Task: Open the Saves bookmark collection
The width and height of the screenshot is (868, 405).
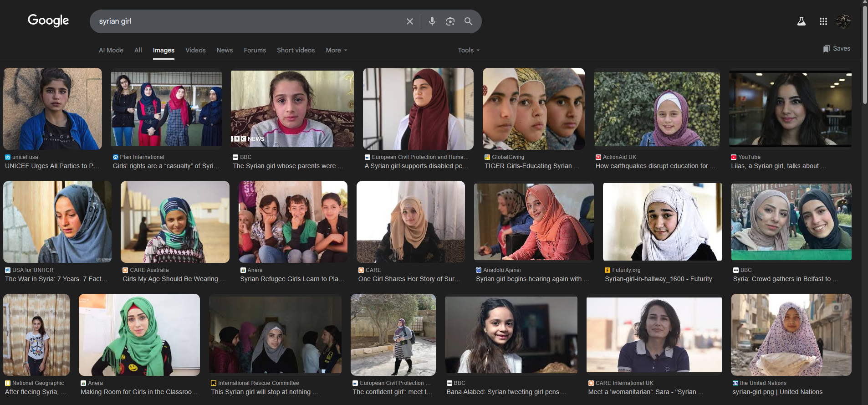Action: [837, 49]
